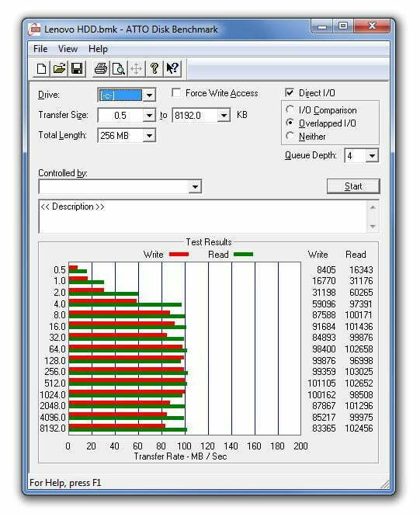
Task: Click the 103025 read value
Action: [x=359, y=372]
